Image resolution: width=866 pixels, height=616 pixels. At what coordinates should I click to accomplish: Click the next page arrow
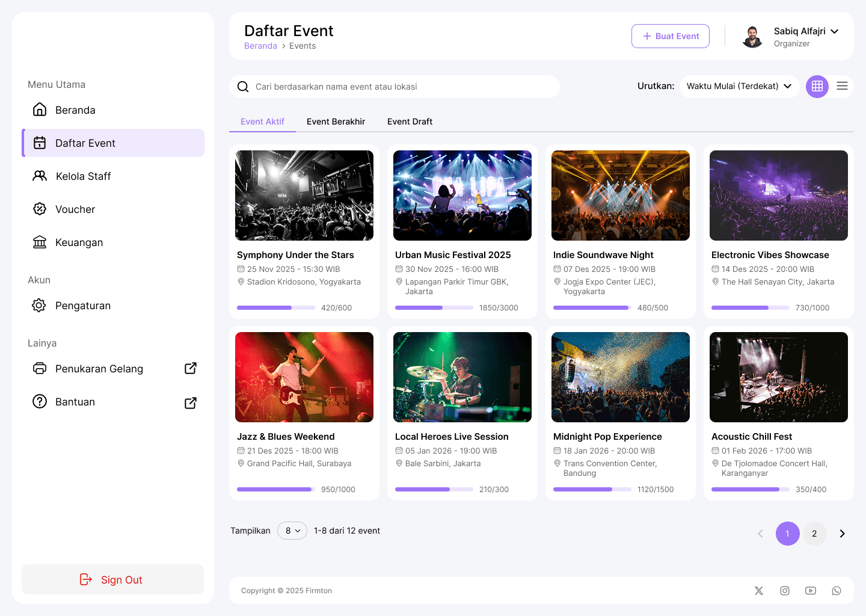[x=842, y=534]
